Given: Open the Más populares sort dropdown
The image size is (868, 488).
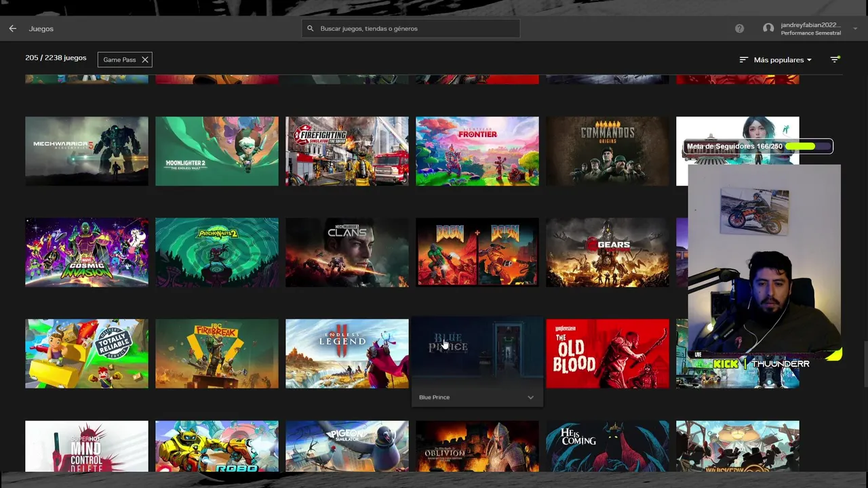Looking at the screenshot, I should tap(782, 60).
